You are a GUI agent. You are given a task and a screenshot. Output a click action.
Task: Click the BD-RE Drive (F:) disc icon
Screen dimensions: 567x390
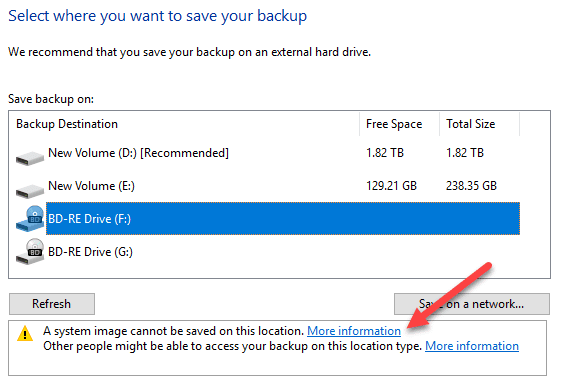click(x=30, y=218)
